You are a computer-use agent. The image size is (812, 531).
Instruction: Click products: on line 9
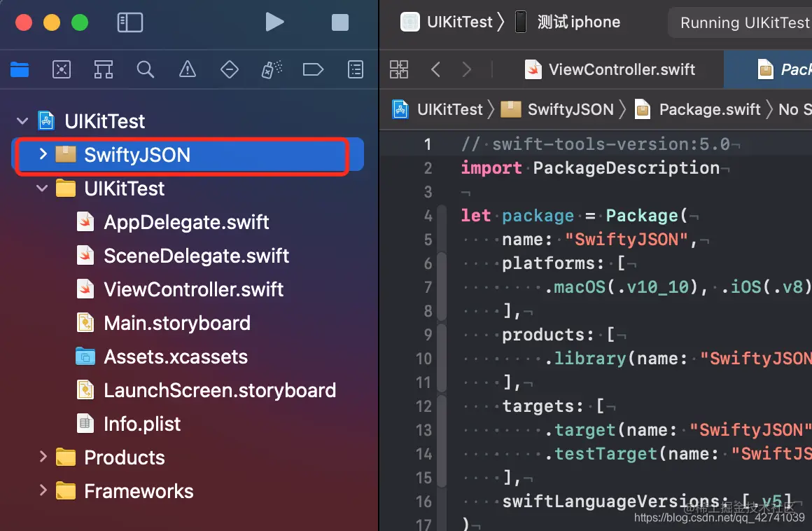click(548, 335)
